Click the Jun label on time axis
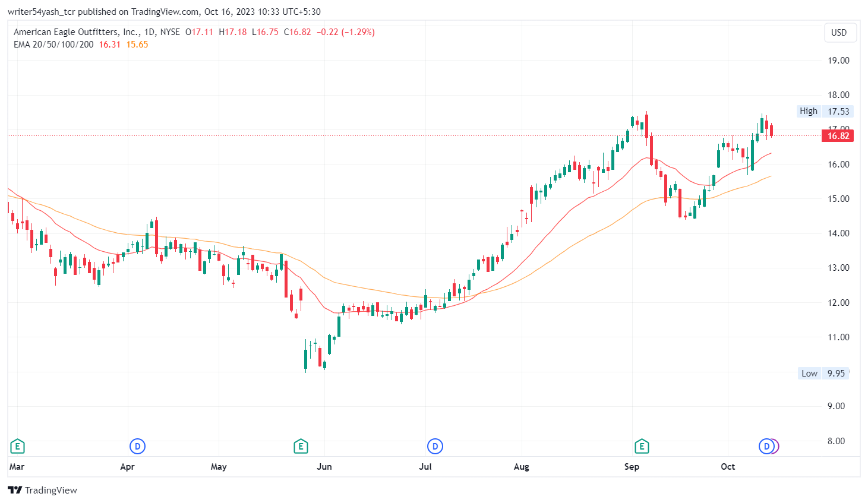 coord(324,467)
